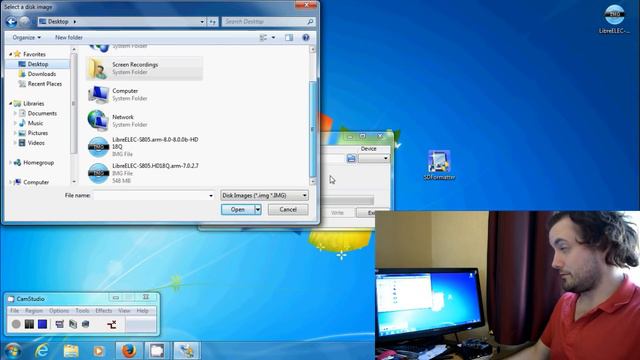The image size is (640, 360).
Task: Click the Forward arrow in file dialog
Action: point(24,22)
